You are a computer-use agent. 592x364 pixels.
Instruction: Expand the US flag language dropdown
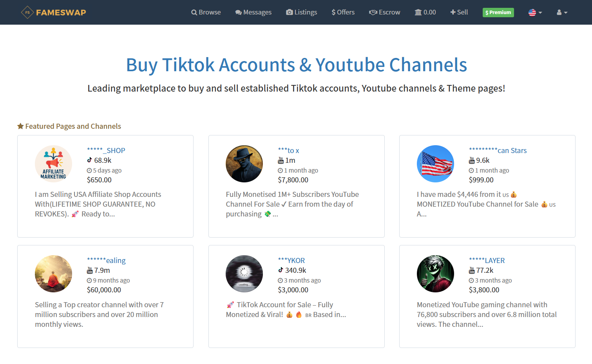[x=535, y=13]
